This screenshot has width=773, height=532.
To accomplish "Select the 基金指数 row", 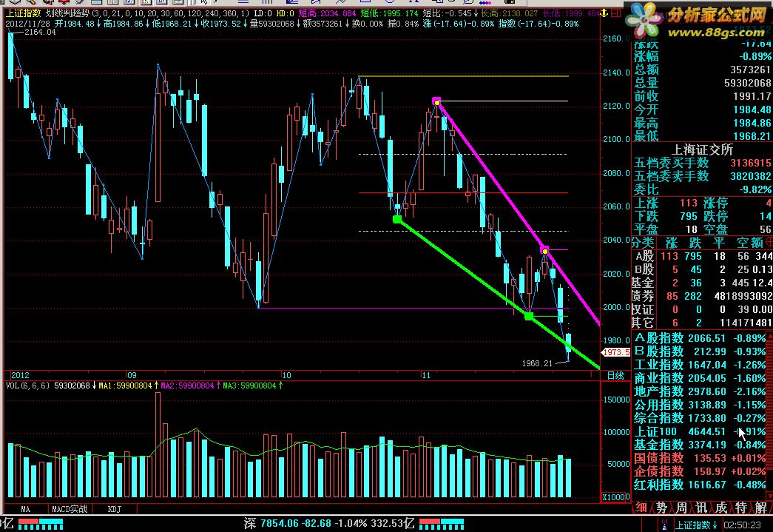I will [x=700, y=445].
